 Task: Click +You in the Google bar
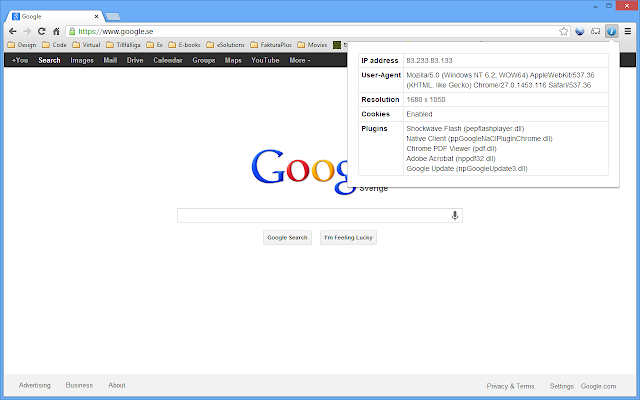20,60
